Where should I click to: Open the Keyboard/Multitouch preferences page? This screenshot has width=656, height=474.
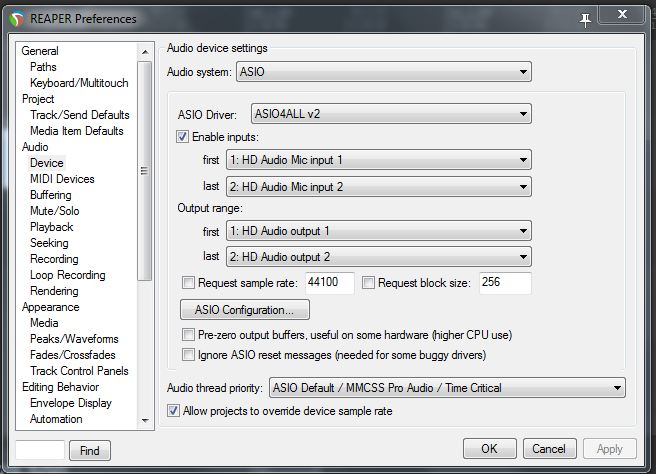(79, 83)
